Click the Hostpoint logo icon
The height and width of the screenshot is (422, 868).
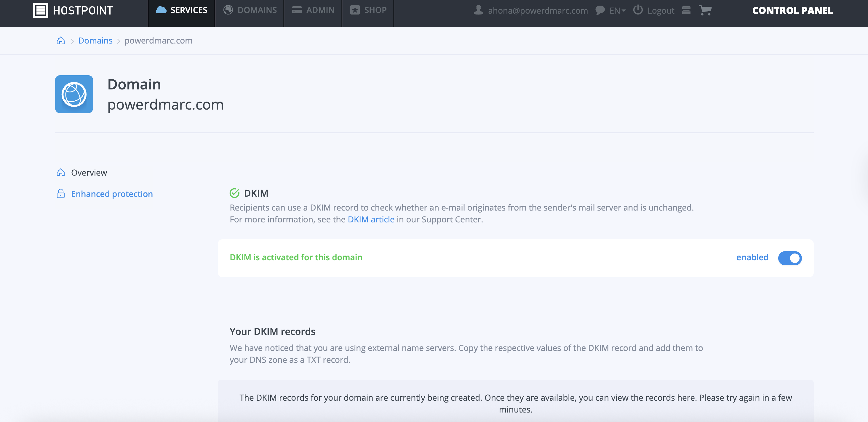click(x=40, y=10)
